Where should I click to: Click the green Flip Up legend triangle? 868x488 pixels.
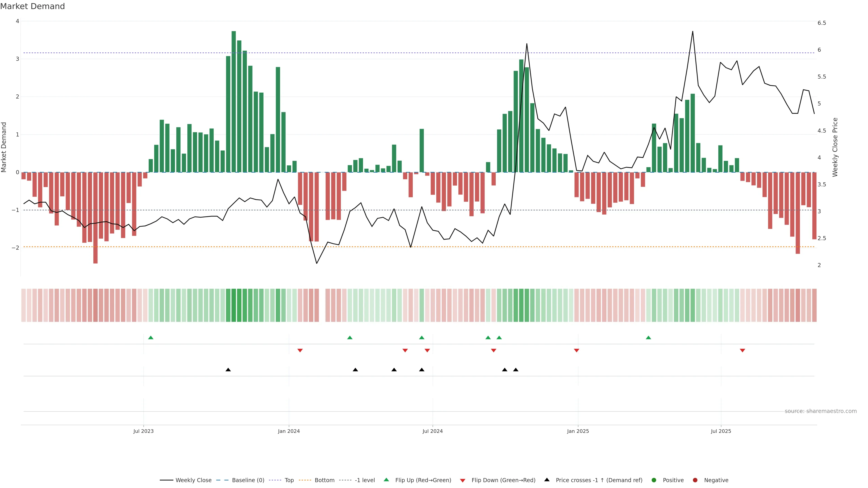coord(387,480)
